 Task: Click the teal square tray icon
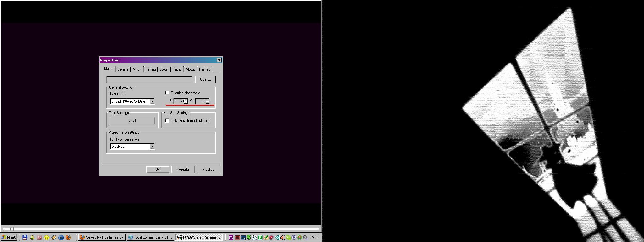tap(277, 238)
